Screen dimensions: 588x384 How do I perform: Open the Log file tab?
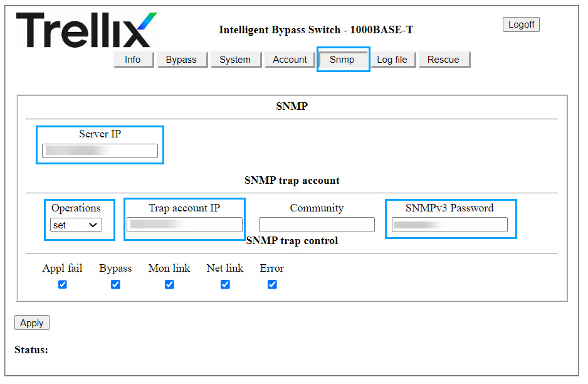392,60
